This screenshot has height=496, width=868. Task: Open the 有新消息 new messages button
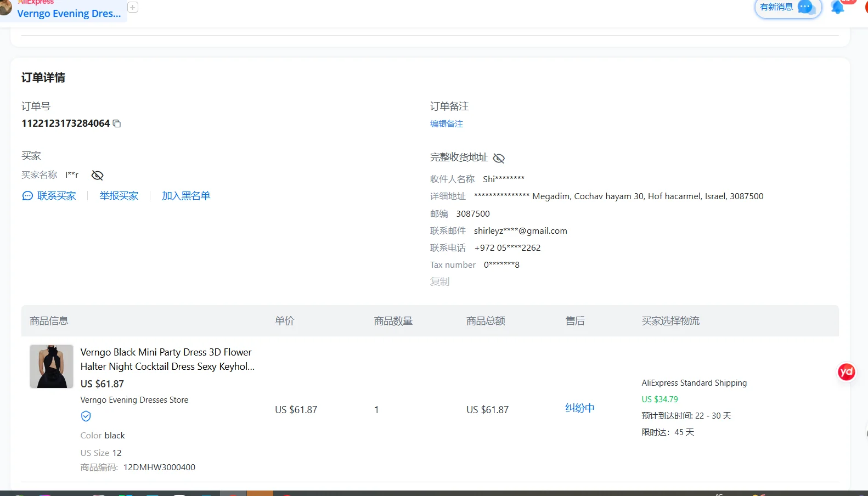[x=788, y=8]
